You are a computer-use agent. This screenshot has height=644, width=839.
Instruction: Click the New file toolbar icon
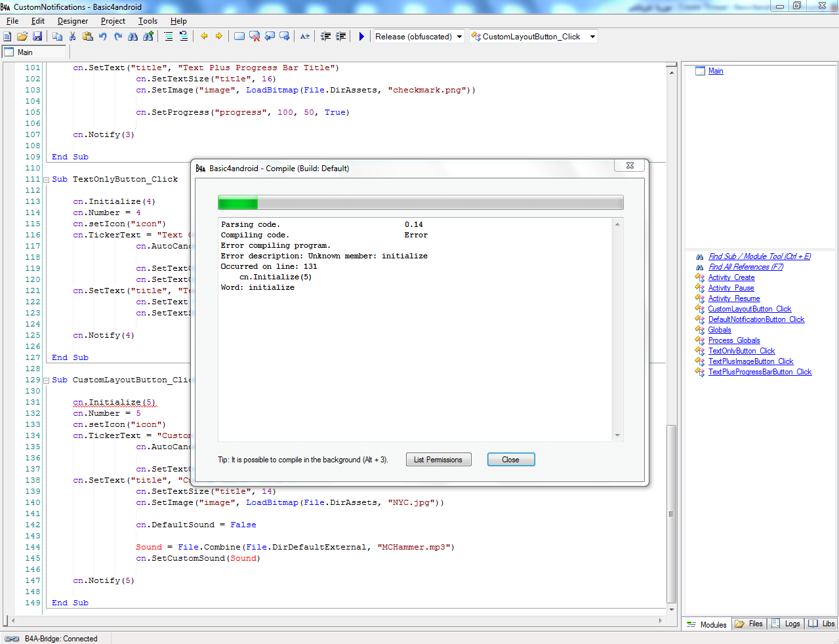[x=7, y=37]
